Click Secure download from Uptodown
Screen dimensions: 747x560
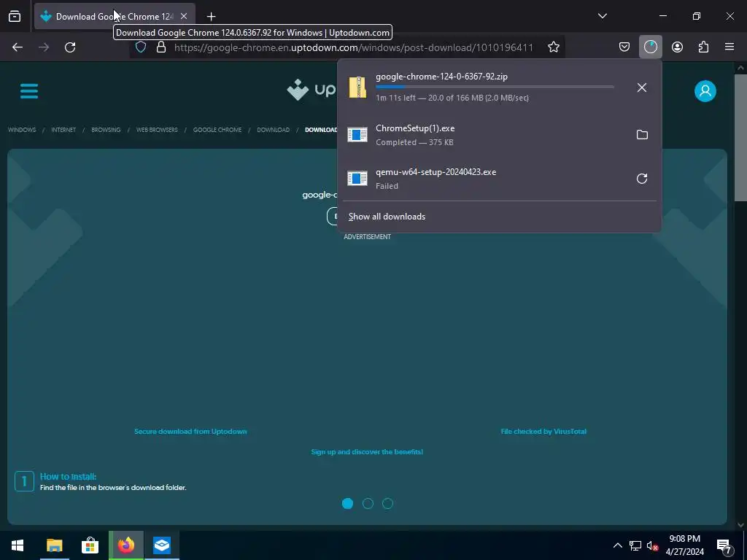click(190, 432)
